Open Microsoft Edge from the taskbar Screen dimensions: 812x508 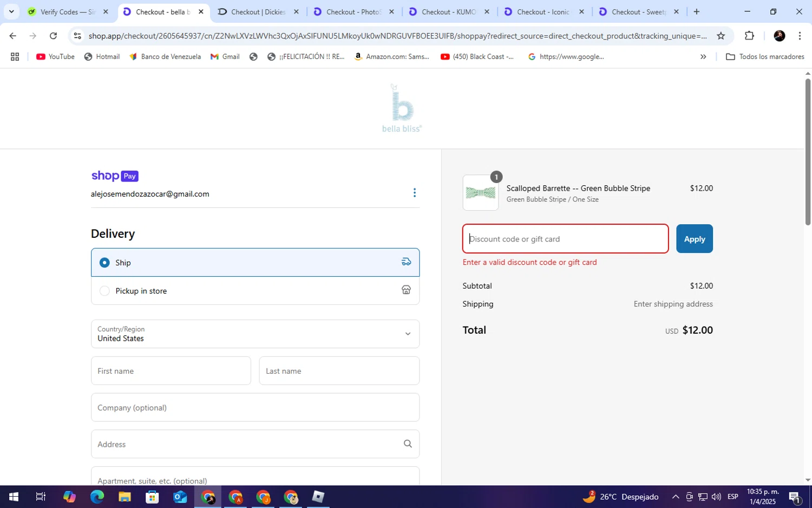[97, 497]
